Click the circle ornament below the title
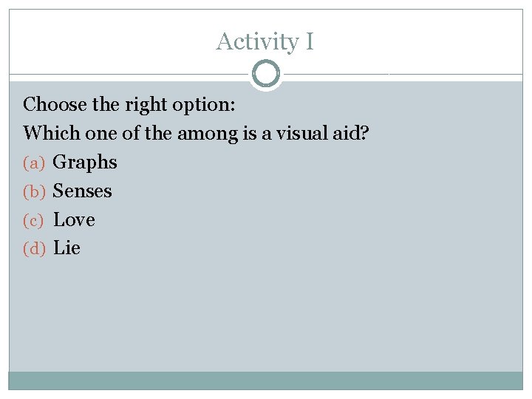532x399 pixels. 265,74
